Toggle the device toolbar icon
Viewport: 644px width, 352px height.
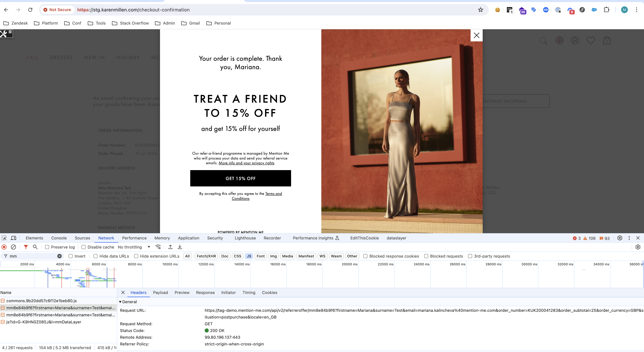(x=13, y=238)
